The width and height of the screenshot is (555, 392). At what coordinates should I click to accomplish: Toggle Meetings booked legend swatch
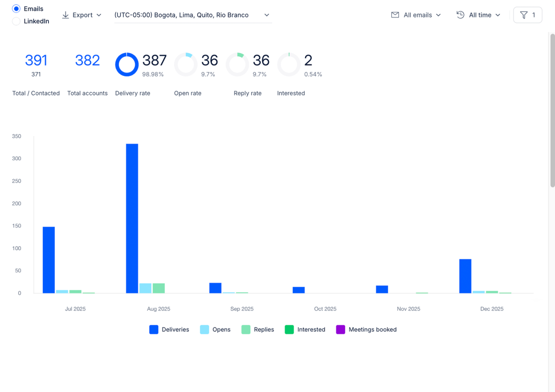[340, 329]
